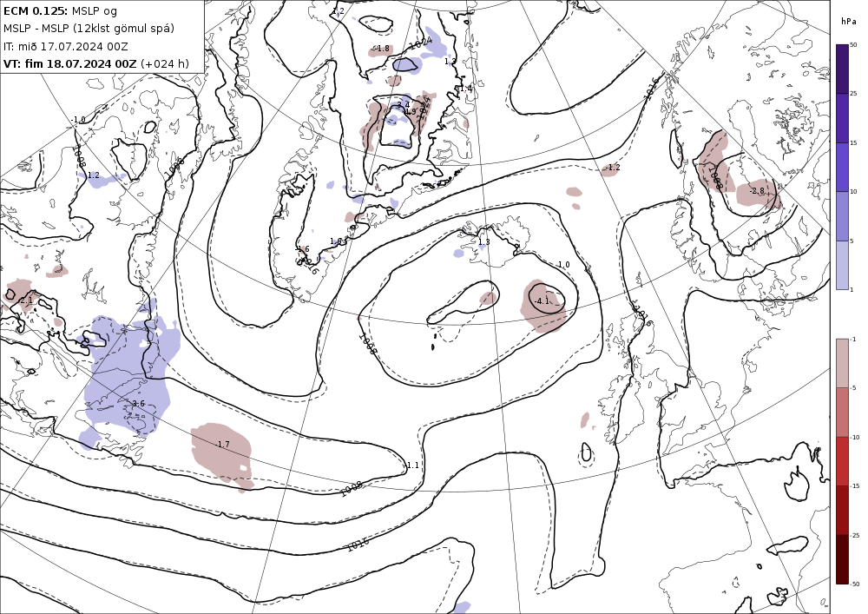Click the title line 'ECM 0.125: MSLP og'
The height and width of the screenshot is (614, 868).
click(60, 11)
